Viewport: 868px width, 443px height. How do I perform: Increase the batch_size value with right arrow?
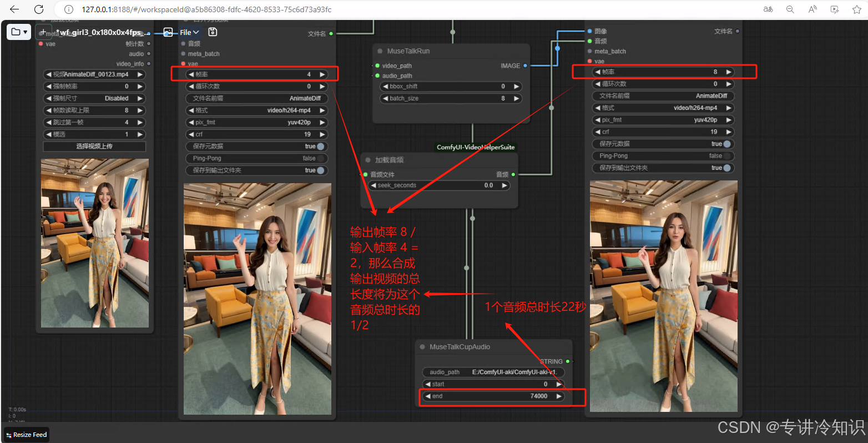point(517,98)
